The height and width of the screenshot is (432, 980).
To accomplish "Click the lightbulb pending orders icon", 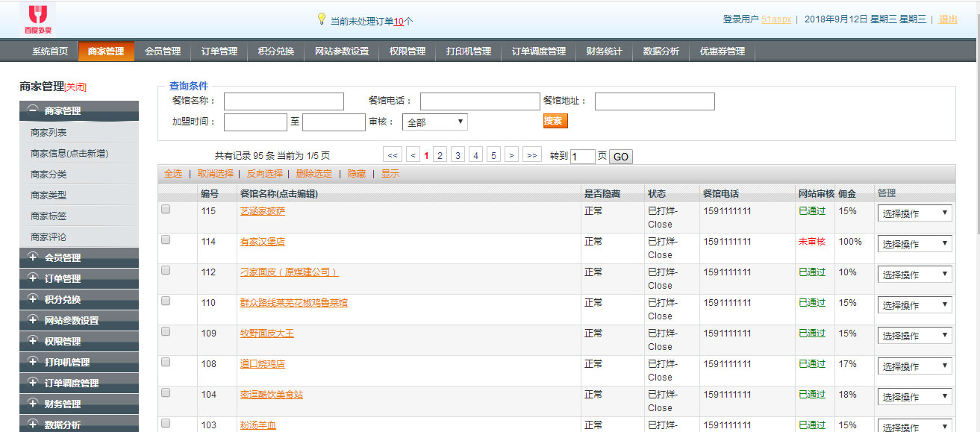I will (322, 19).
